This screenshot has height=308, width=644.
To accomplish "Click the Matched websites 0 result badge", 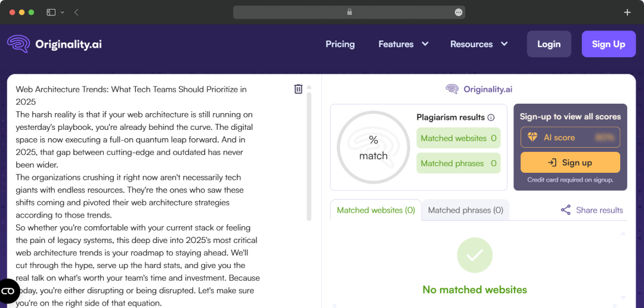I will (459, 138).
